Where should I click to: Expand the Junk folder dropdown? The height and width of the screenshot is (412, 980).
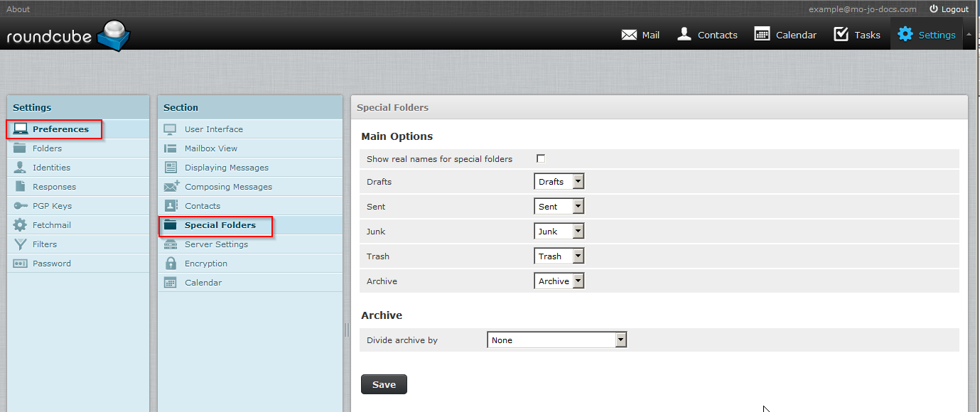(x=559, y=232)
